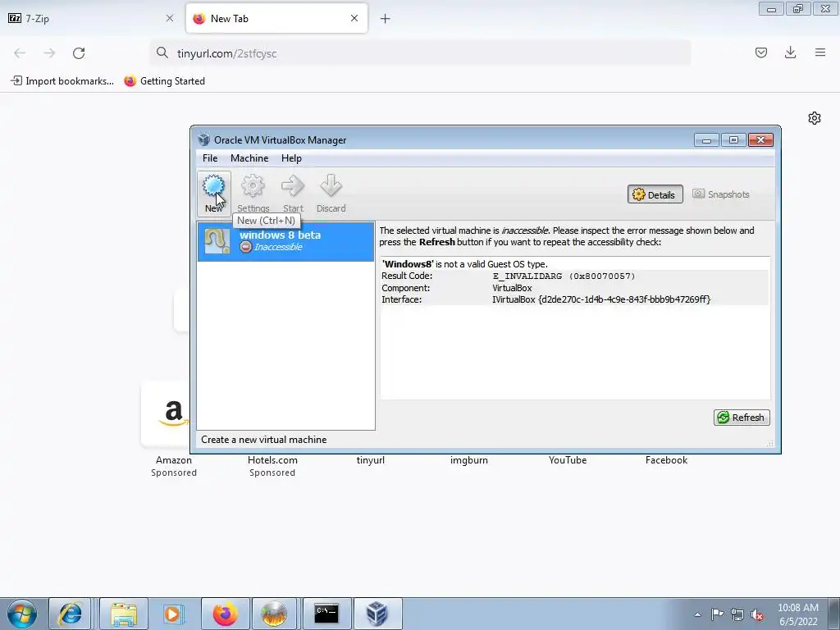840x630 pixels.
Task: Open the Firefox downloads arrow icon
Action: click(x=790, y=52)
